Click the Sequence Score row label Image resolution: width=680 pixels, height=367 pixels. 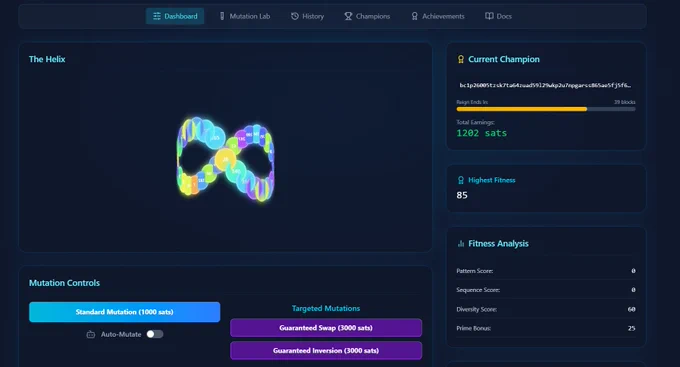478,290
